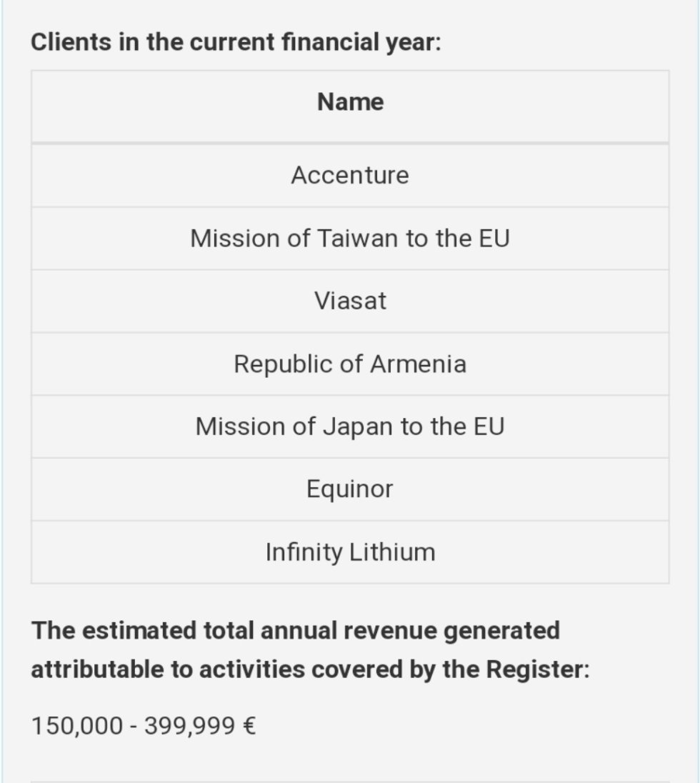Click the word Armenia in the table

pos(419,364)
